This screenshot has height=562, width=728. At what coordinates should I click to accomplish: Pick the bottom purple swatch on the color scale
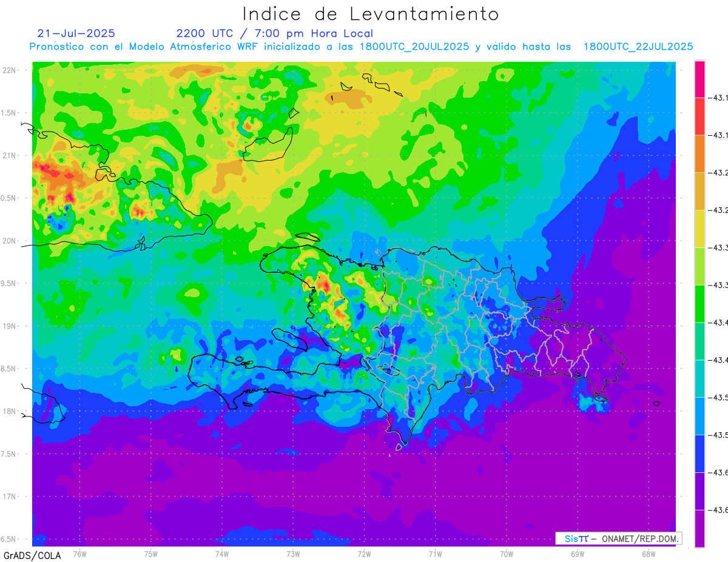699,528
